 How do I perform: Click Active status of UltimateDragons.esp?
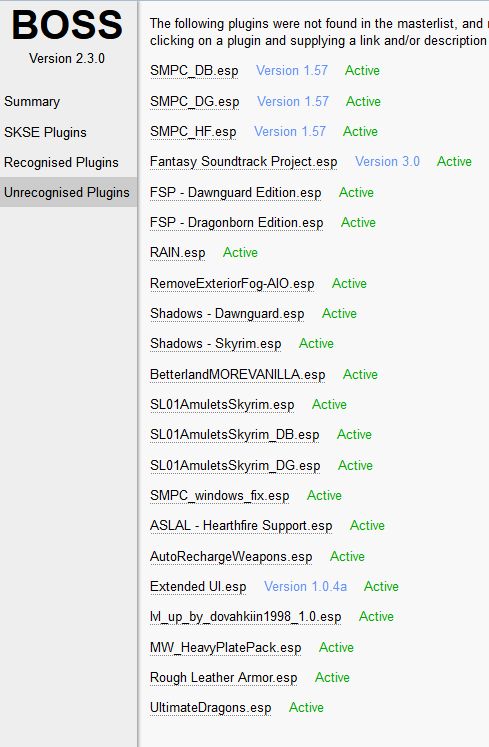click(x=306, y=707)
